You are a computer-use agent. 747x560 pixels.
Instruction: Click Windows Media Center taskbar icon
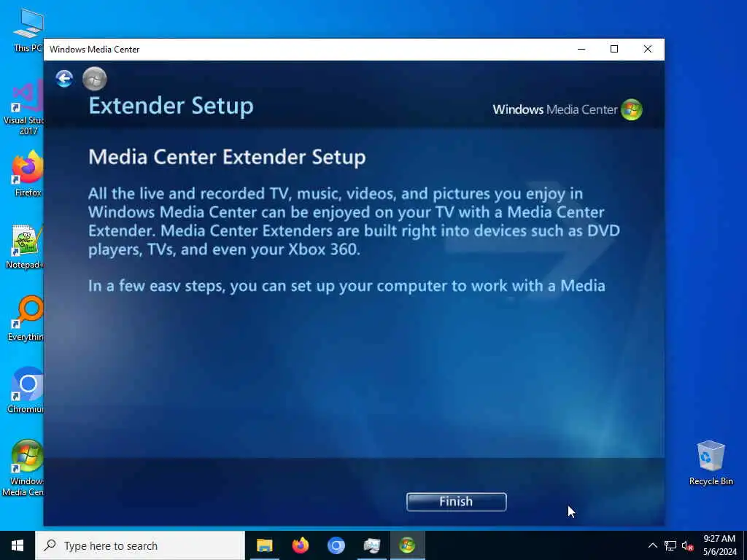[407, 545]
